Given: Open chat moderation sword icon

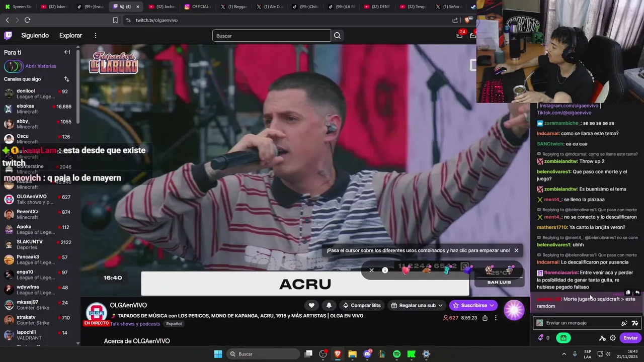Looking at the screenshot, I should click(x=602, y=338).
